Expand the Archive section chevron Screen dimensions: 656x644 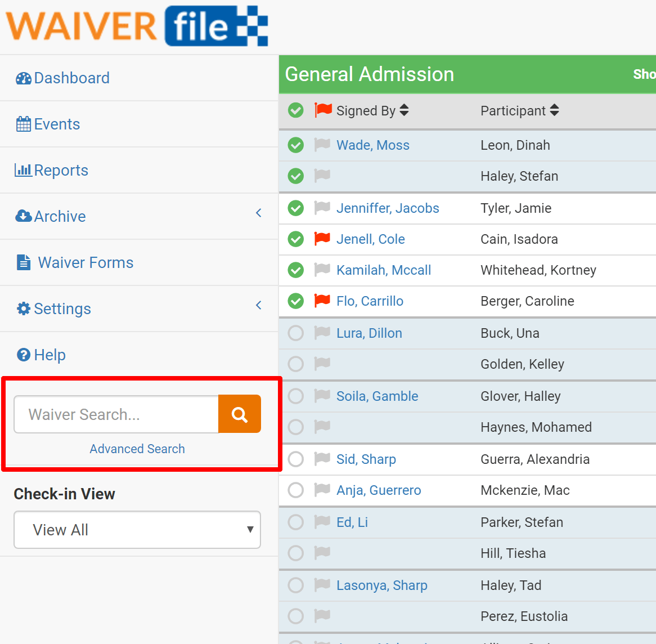tap(258, 213)
